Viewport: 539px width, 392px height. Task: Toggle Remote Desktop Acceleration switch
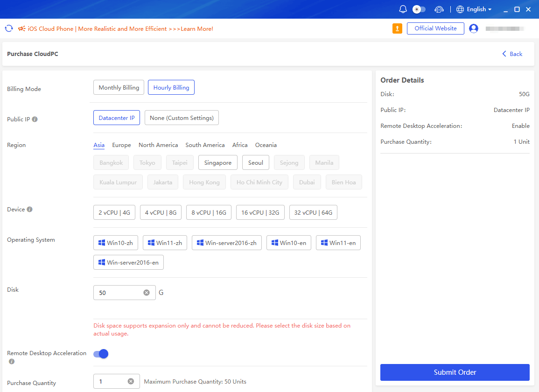(101, 354)
